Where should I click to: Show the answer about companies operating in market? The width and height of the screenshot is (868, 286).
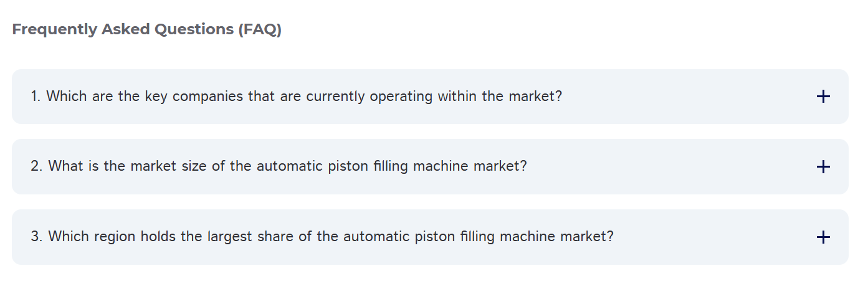pos(296,97)
